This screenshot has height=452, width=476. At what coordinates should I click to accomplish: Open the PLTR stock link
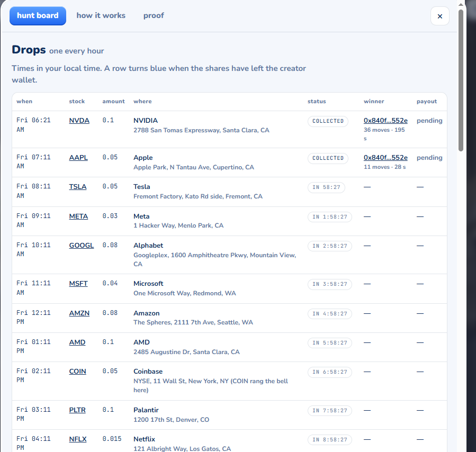point(77,410)
